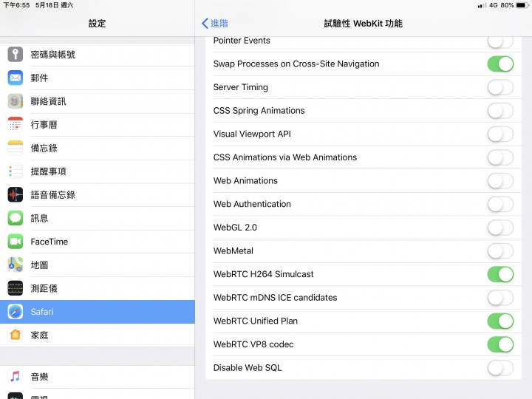Click the WebRTC VP8 codec label
Image resolution: width=532 pixels, height=399 pixels.
[253, 344]
